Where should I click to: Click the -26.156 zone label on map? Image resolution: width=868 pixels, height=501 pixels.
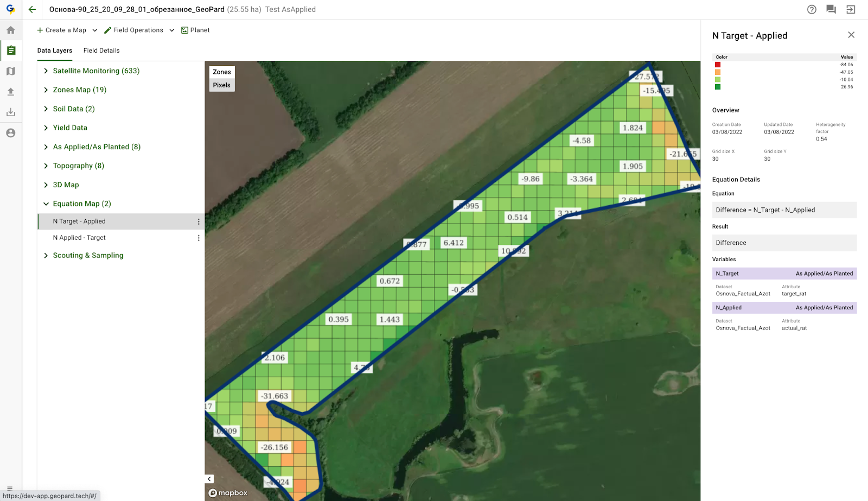pyautogui.click(x=275, y=447)
